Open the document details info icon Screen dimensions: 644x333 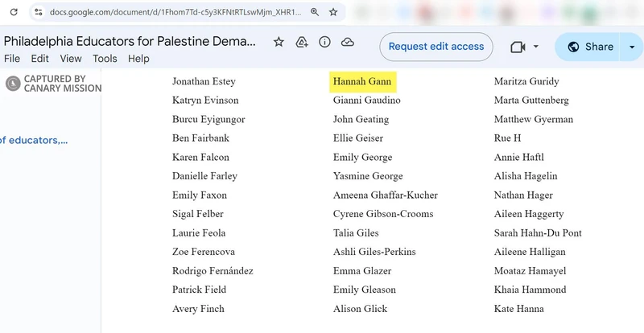tap(324, 42)
